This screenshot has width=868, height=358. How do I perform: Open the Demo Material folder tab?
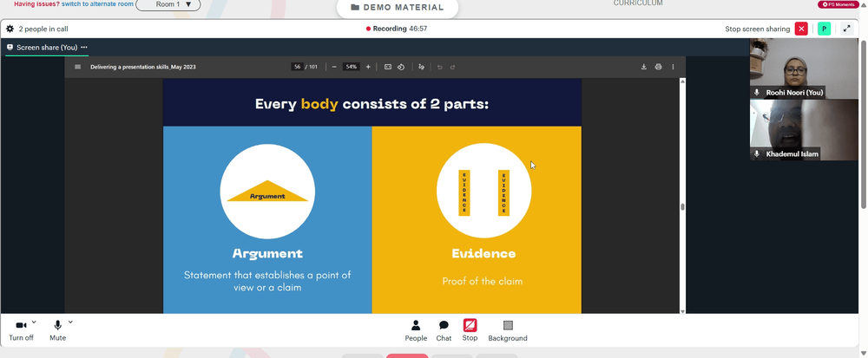[398, 8]
